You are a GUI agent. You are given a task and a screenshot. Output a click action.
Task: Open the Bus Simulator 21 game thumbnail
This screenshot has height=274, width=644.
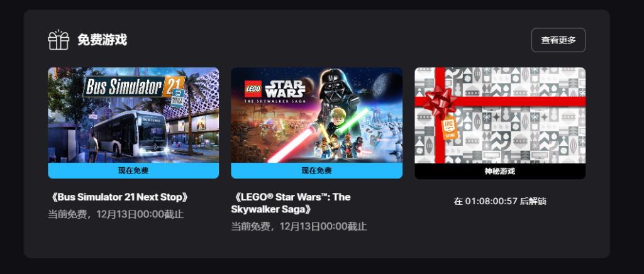click(133, 115)
